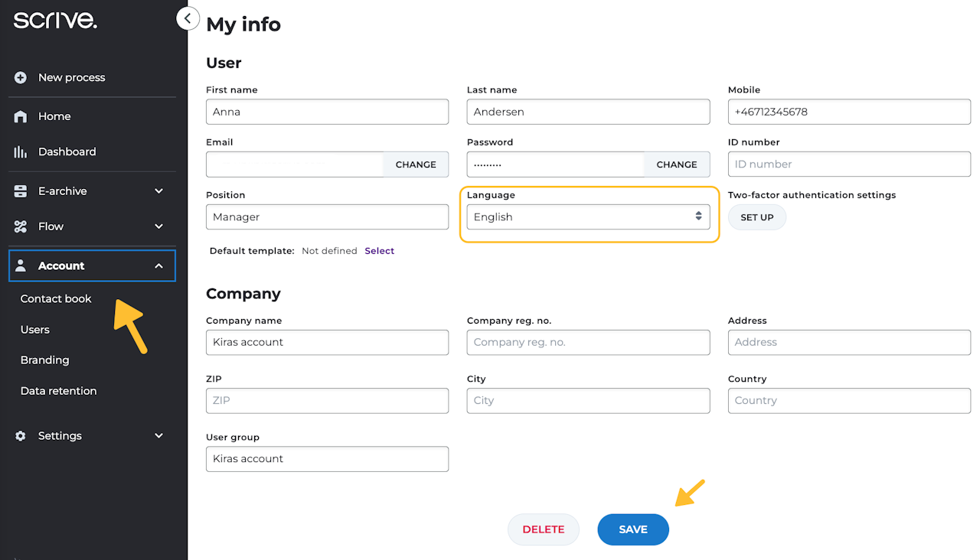Image resolution: width=980 pixels, height=560 pixels.
Task: Open the Language dropdown
Action: click(588, 217)
